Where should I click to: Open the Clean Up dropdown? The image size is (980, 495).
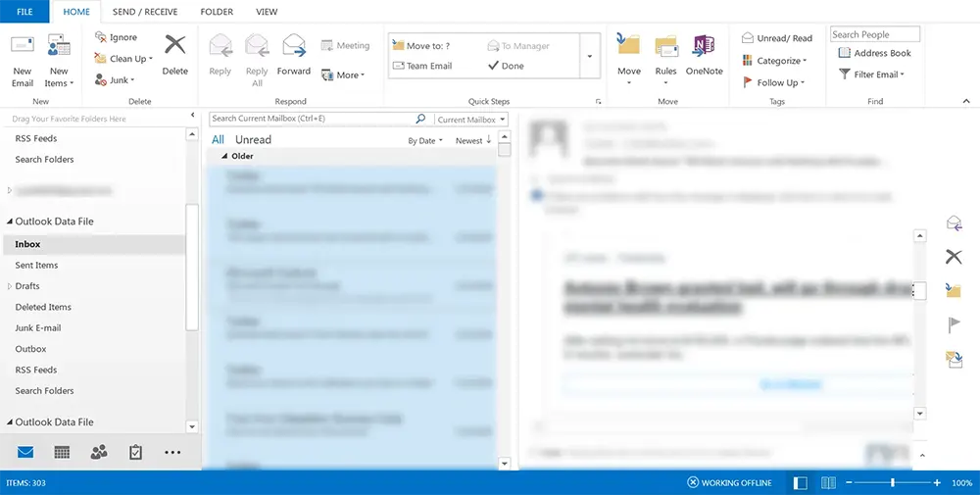click(123, 59)
